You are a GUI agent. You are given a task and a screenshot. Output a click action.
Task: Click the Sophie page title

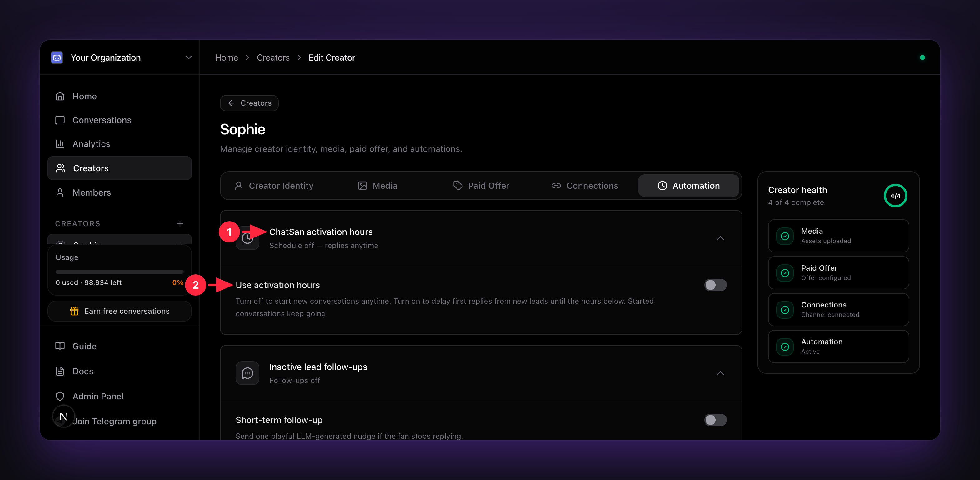(243, 129)
